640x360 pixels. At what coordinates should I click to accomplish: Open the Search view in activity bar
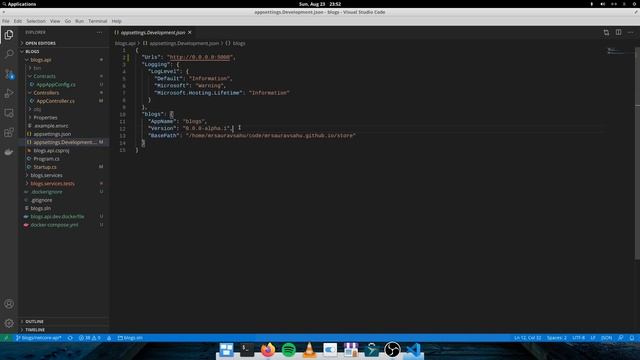[9, 54]
